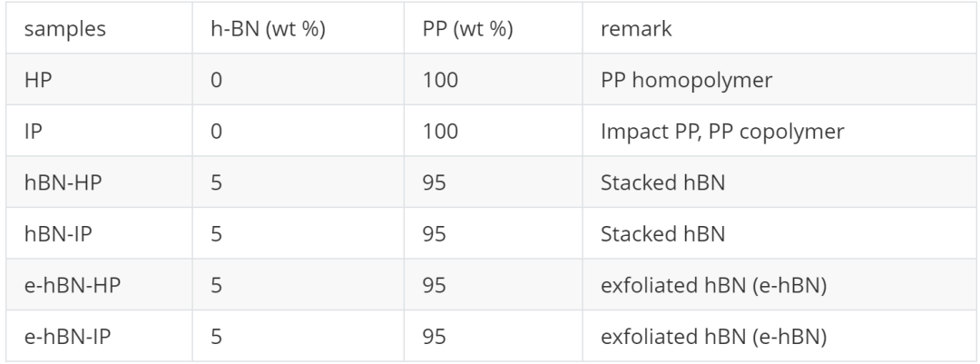
Task: Select the PP value 100 in IP row
Action: (440, 131)
